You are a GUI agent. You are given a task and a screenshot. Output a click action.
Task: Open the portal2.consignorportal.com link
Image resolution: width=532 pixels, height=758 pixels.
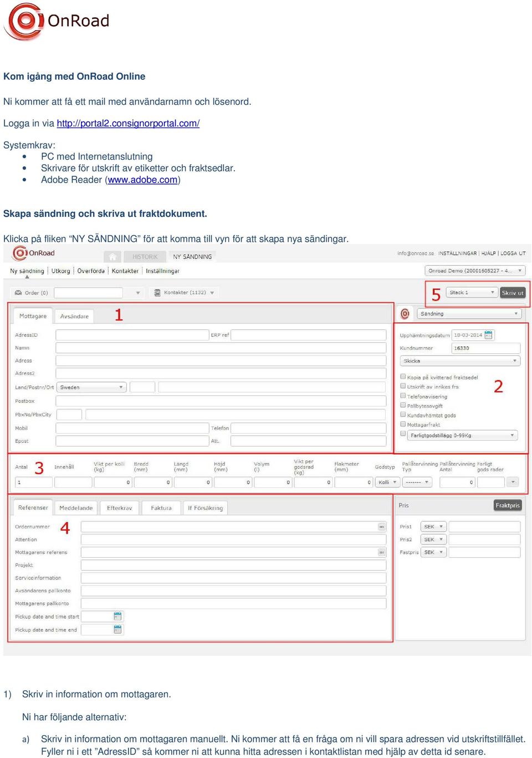(x=128, y=123)
